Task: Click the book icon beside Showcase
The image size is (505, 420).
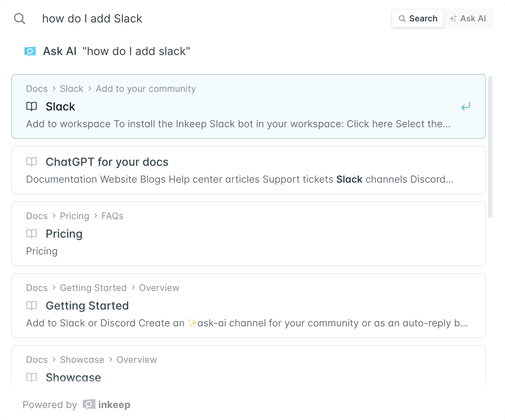Action: (32, 377)
